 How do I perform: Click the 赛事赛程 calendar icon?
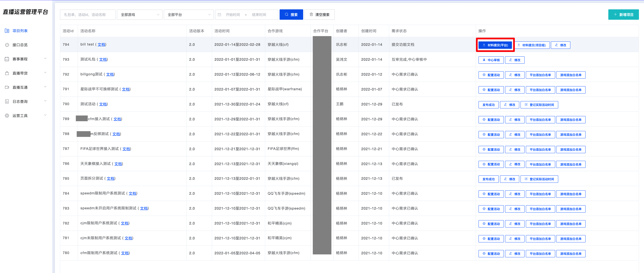pos(7,59)
